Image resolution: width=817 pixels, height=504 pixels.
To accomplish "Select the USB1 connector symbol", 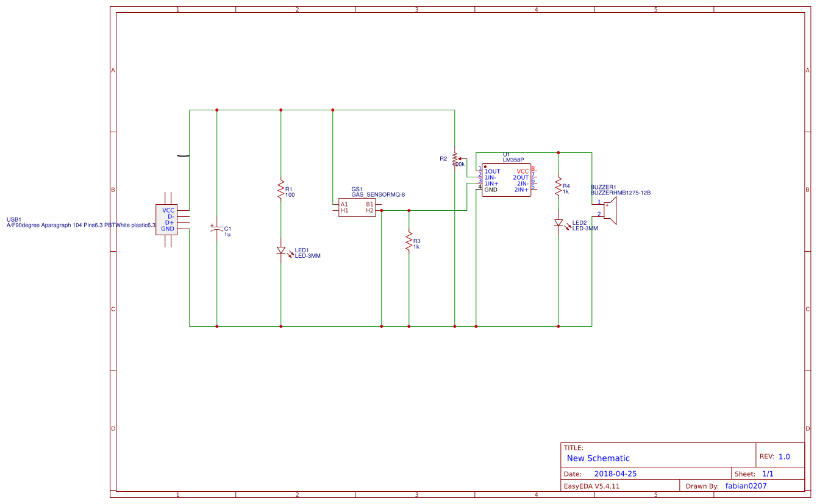I will click(167, 218).
